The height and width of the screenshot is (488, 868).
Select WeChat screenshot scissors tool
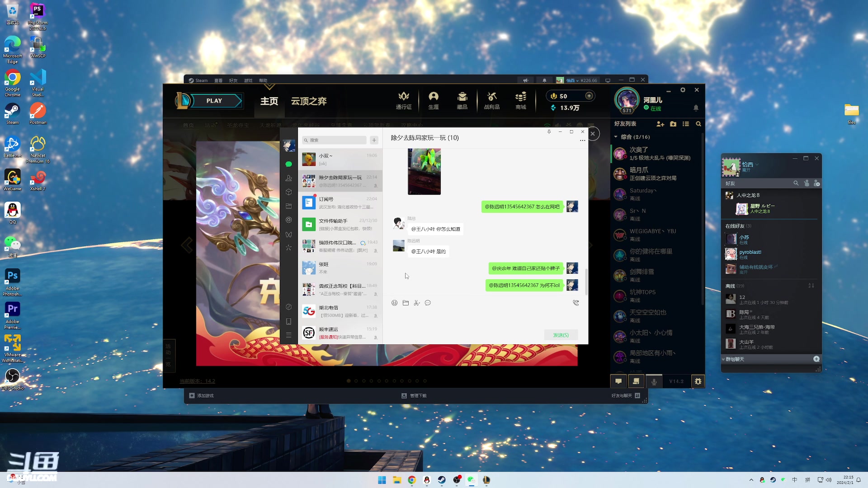coord(416,303)
